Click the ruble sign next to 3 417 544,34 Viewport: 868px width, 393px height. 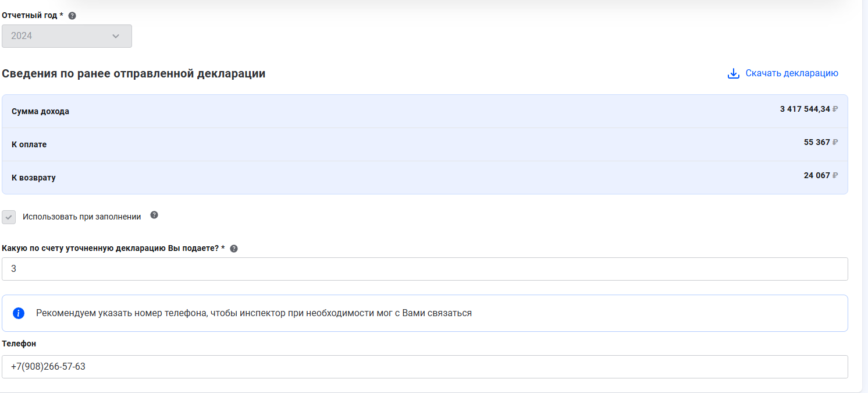(x=835, y=109)
